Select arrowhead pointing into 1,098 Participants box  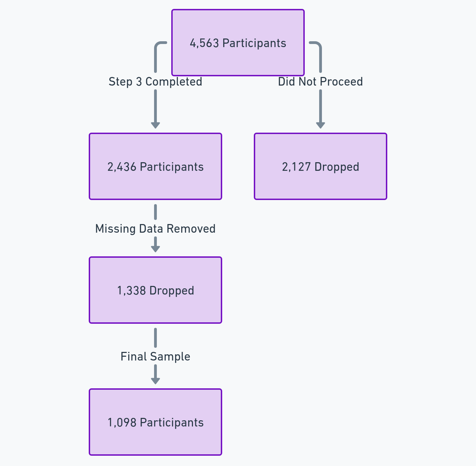(x=155, y=381)
